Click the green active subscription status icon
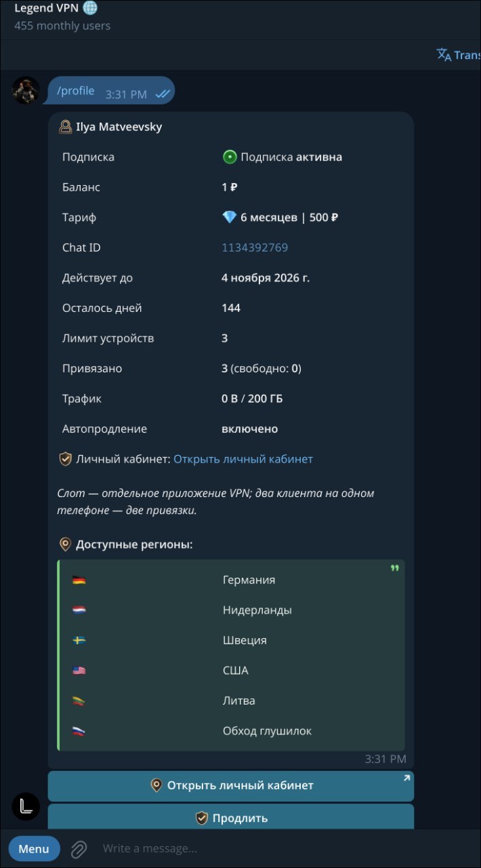 point(229,157)
